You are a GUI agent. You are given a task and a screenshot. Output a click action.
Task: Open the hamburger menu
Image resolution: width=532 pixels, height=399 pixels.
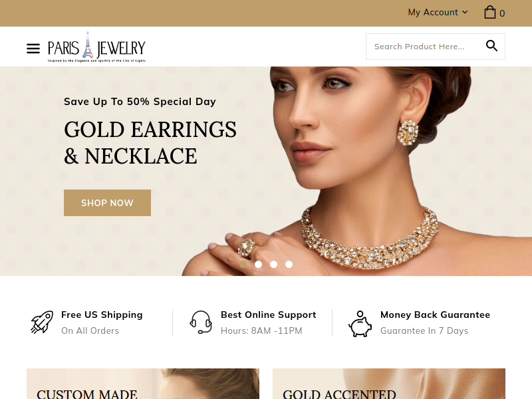pyautogui.click(x=33, y=49)
